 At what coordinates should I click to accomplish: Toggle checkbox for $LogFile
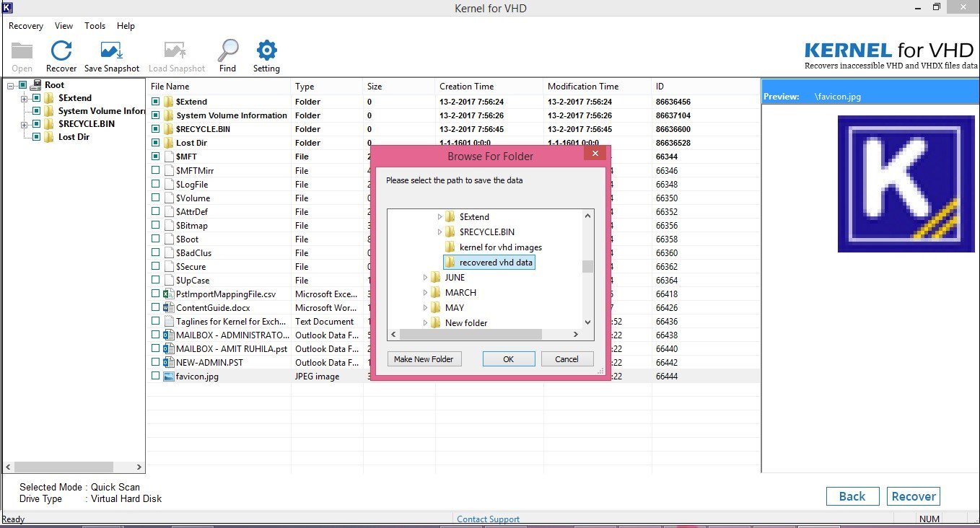pyautogui.click(x=155, y=184)
